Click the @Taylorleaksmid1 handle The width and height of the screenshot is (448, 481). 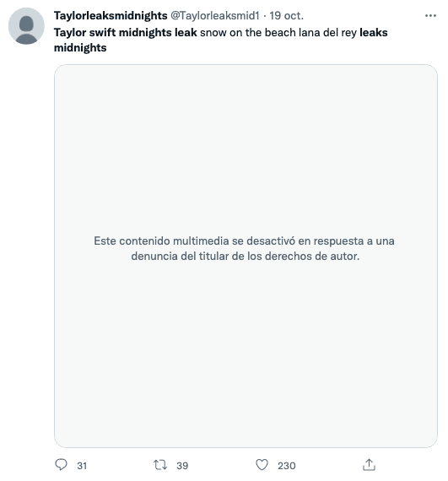coord(215,16)
